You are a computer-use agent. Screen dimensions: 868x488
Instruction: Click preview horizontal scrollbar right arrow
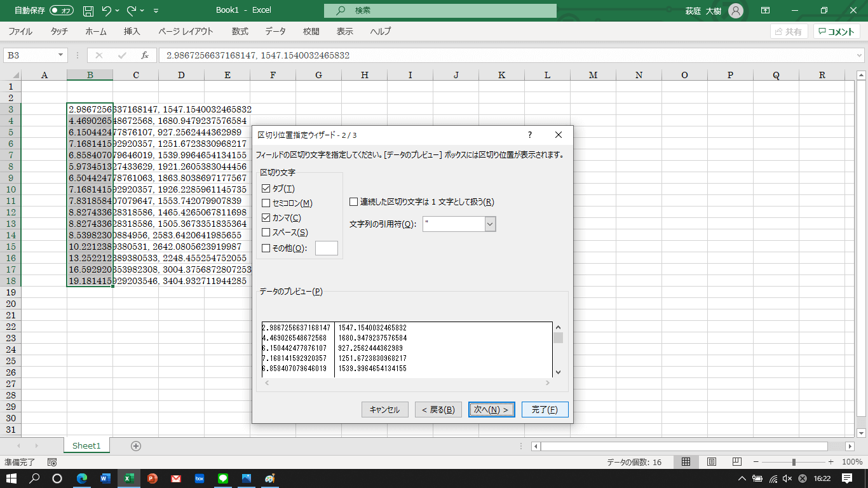tap(547, 383)
